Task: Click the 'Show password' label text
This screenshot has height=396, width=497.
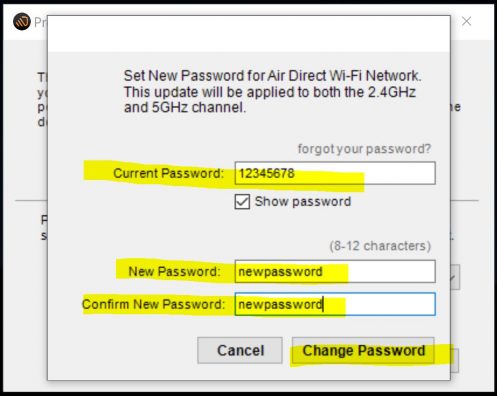Action: [x=303, y=201]
